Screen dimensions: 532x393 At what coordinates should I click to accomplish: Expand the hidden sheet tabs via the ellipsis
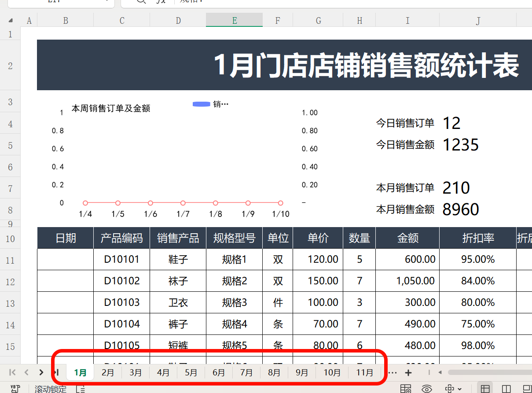(392, 372)
